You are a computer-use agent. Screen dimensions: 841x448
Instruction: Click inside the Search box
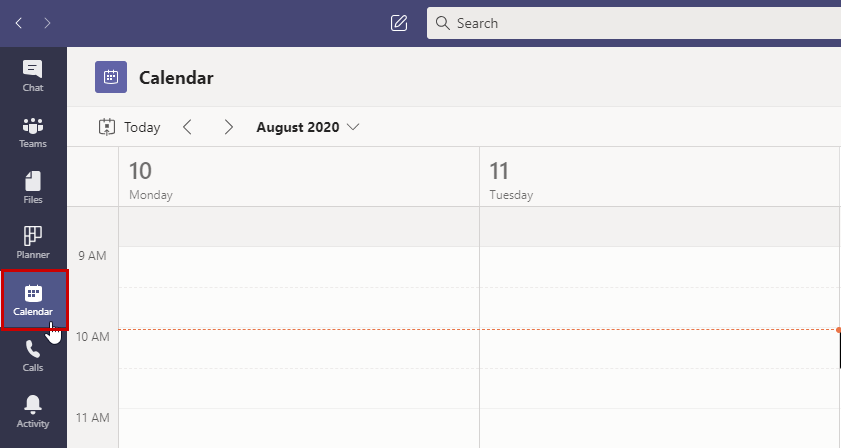[630, 23]
